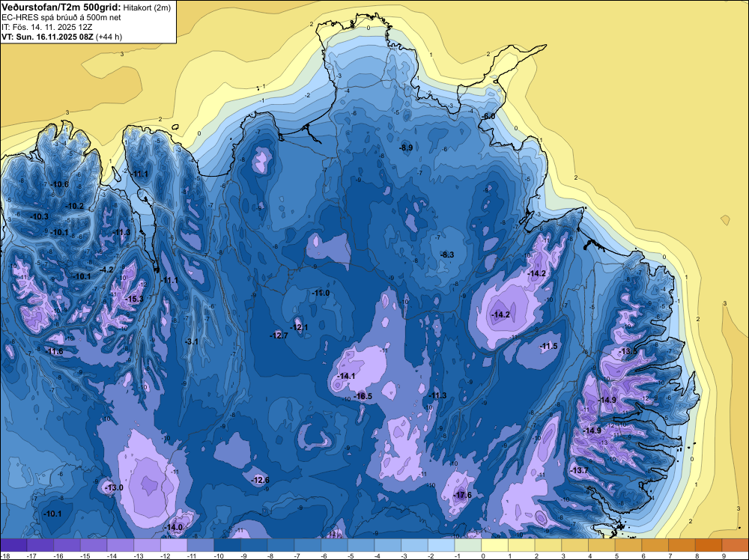Choose the legend swatch labeled -6
Image resolution: width=749 pixels, height=560 pixels.
pyautogui.click(x=334, y=545)
